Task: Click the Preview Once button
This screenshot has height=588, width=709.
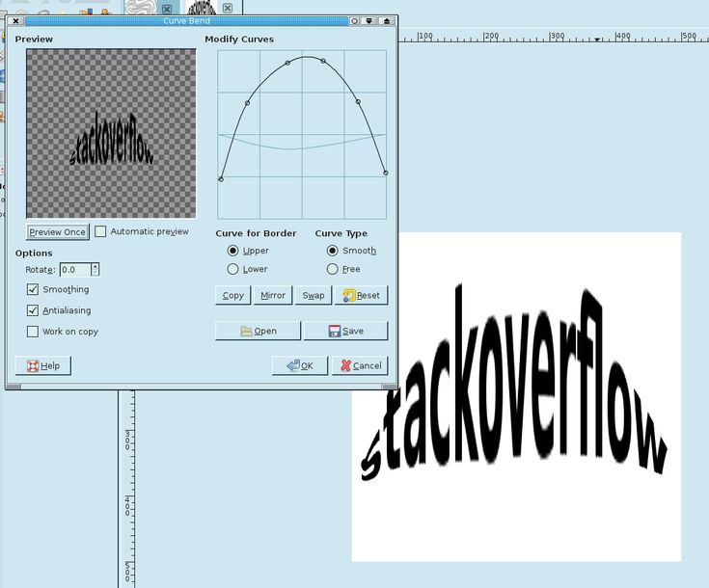Action: coord(58,232)
